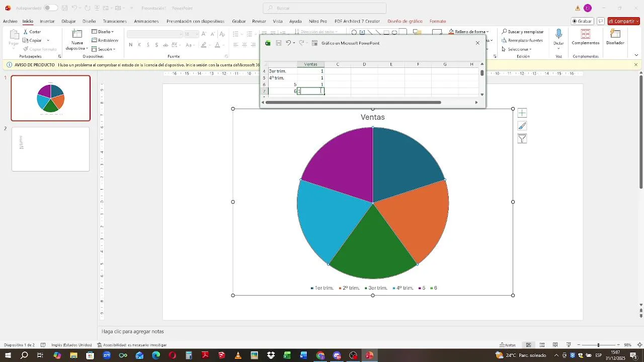Switch to the Animaciones tab

click(x=146, y=21)
